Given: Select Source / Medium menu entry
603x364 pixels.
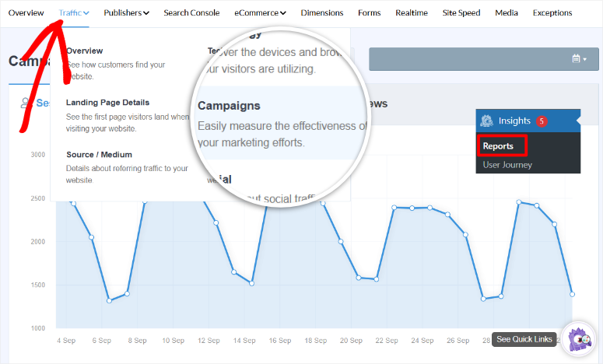Looking at the screenshot, I should click(99, 155).
